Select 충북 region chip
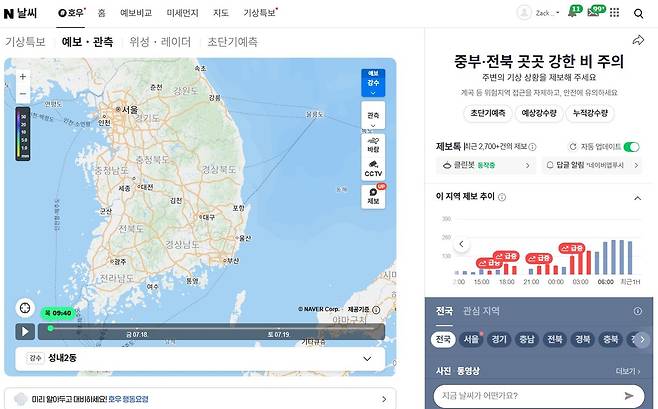658x409 pixels. (x=611, y=339)
